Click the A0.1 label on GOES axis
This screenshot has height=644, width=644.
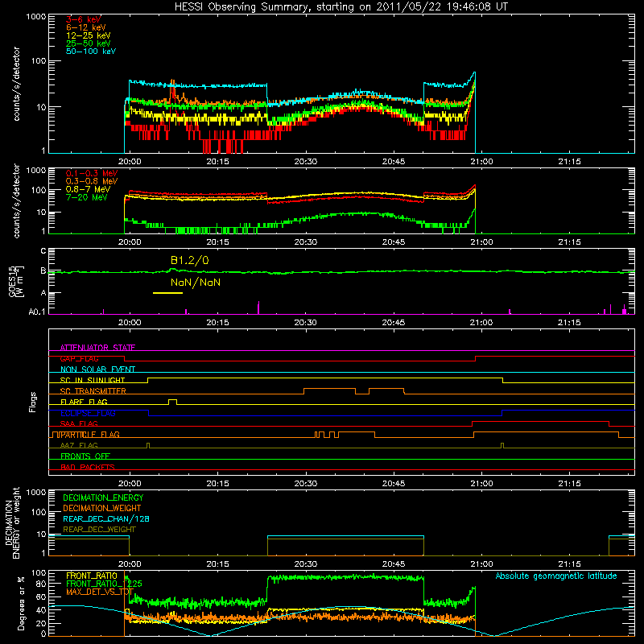coord(36,312)
